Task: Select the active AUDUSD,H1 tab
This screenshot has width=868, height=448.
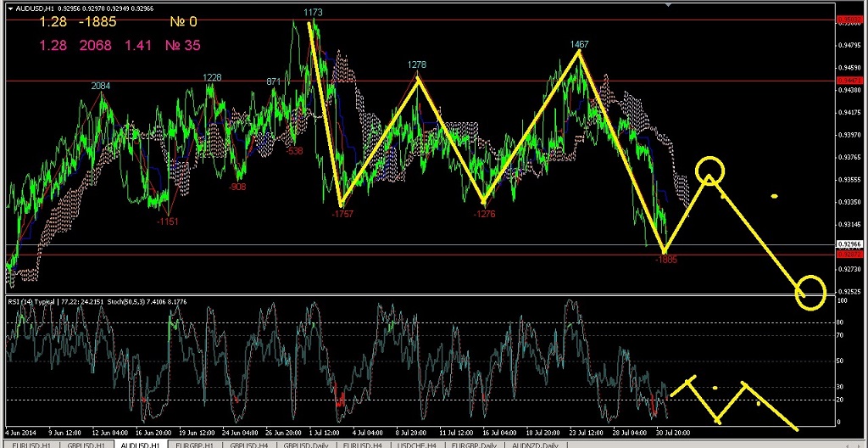Action: coord(142,444)
